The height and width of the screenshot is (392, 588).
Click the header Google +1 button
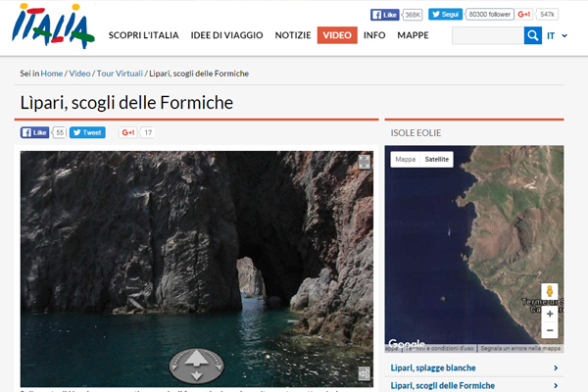tap(524, 15)
